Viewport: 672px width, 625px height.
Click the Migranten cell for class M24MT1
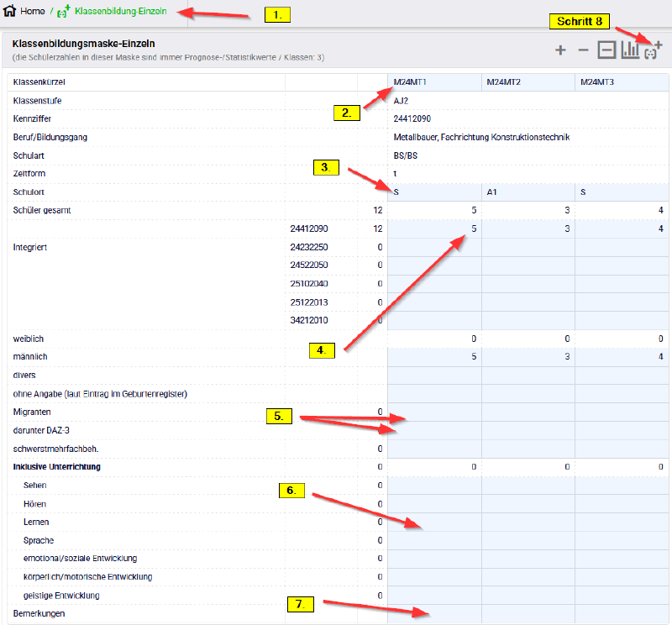[x=433, y=412]
